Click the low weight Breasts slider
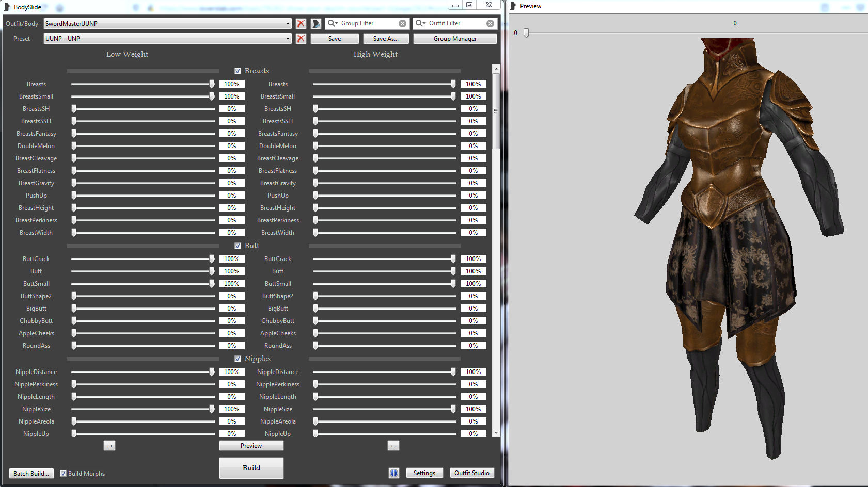This screenshot has height=487, width=868. [143, 84]
